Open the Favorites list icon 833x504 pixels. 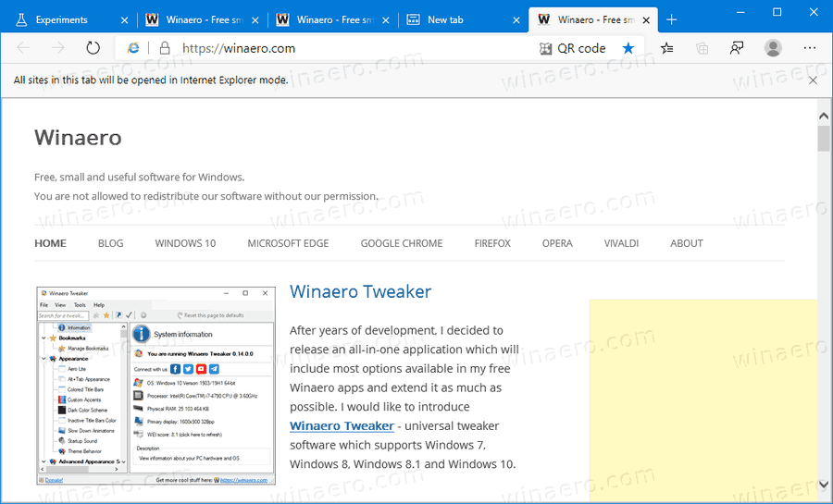coord(666,48)
